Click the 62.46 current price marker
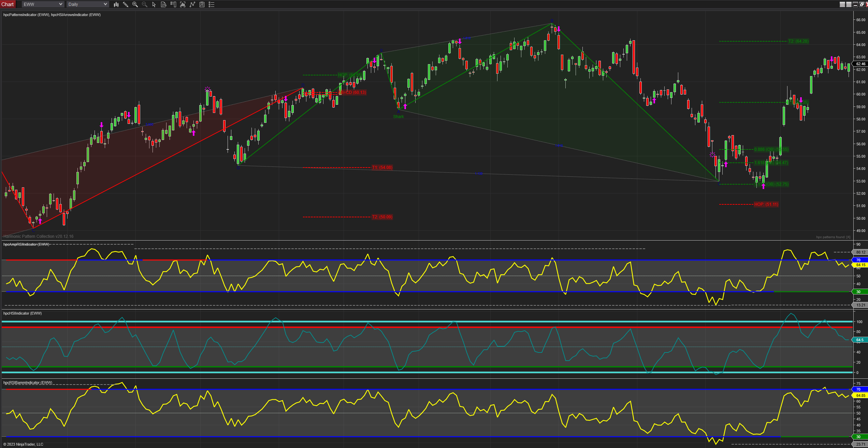868x448 pixels. coord(860,64)
